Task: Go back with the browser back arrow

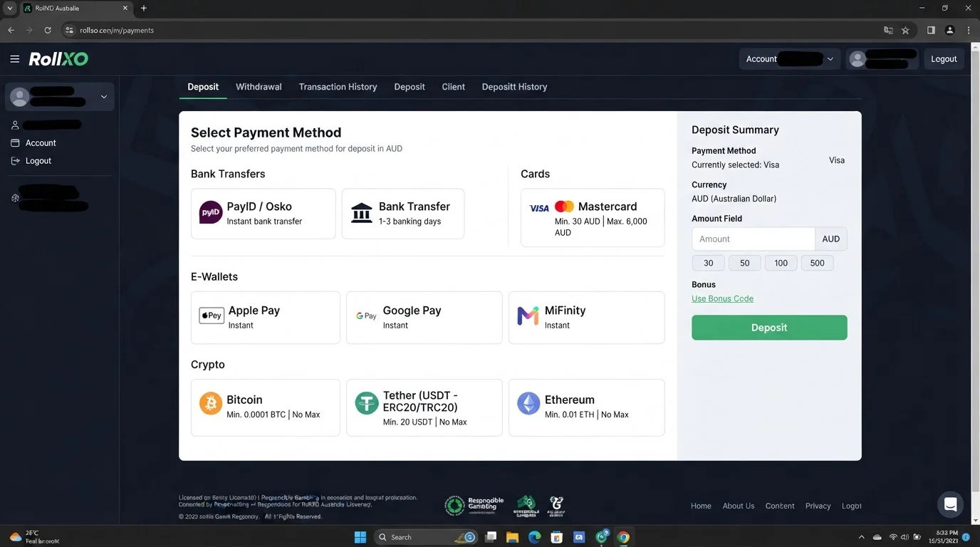Action: [x=11, y=30]
